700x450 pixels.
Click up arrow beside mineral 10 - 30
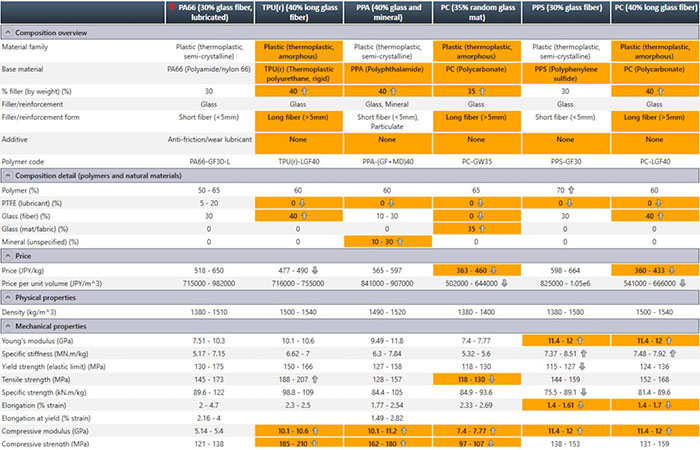tap(400, 242)
